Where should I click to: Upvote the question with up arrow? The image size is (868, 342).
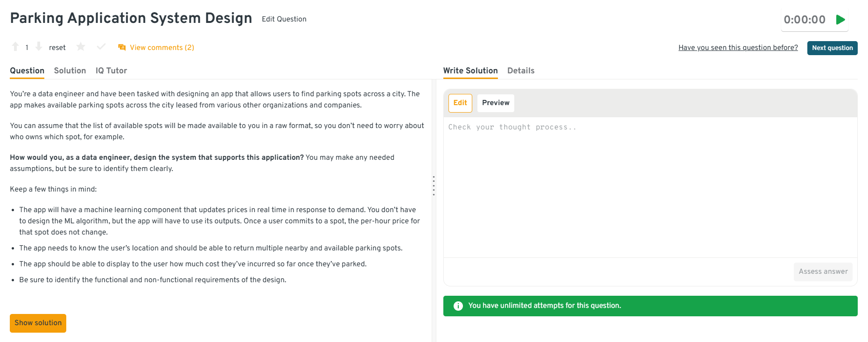coord(15,47)
